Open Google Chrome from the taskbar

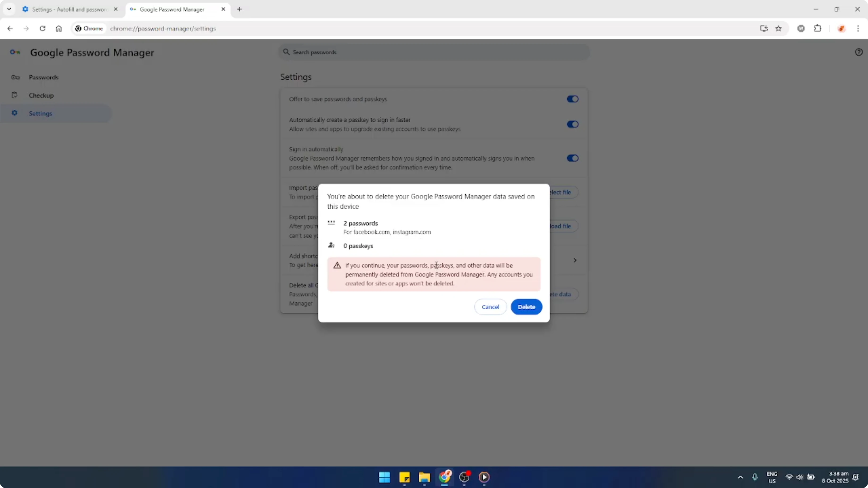point(444,477)
